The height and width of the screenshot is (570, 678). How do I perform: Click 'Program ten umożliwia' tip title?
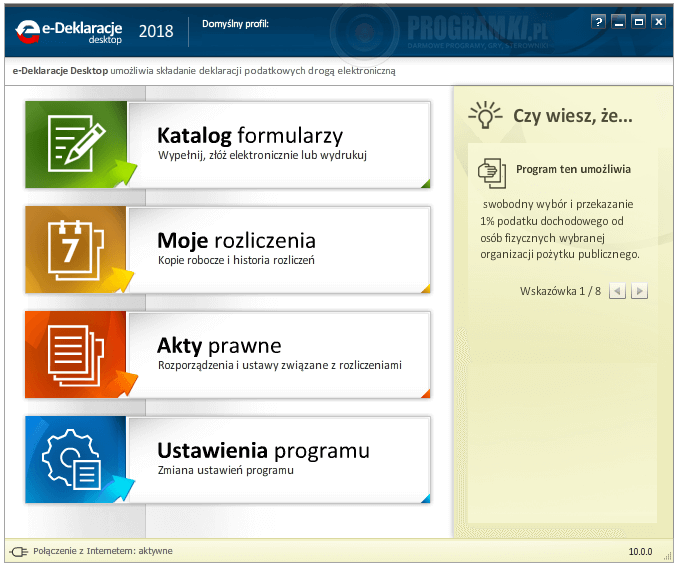(573, 169)
